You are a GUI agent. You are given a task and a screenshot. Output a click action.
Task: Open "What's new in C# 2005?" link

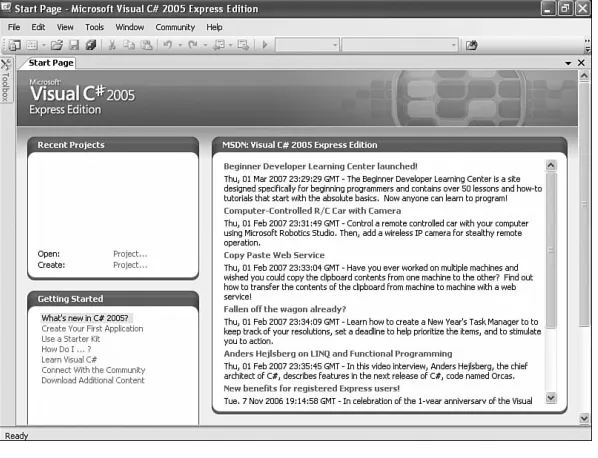(x=85, y=318)
